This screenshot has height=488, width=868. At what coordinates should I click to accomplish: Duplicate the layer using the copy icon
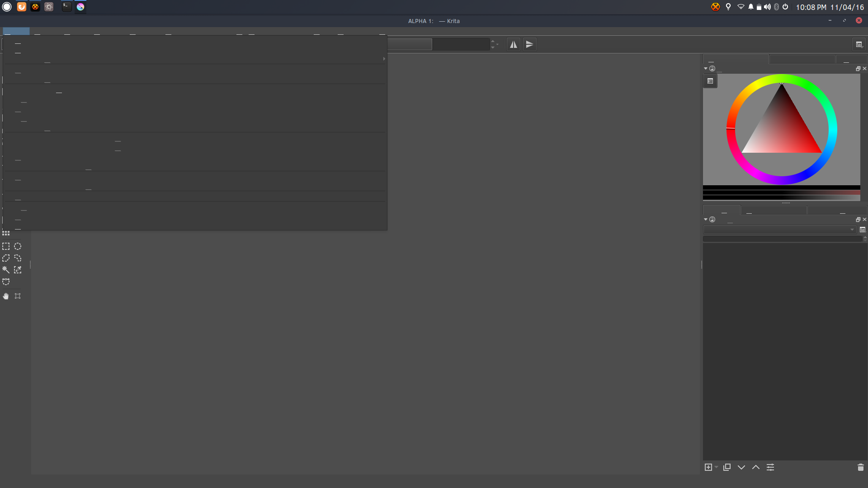[x=727, y=467]
